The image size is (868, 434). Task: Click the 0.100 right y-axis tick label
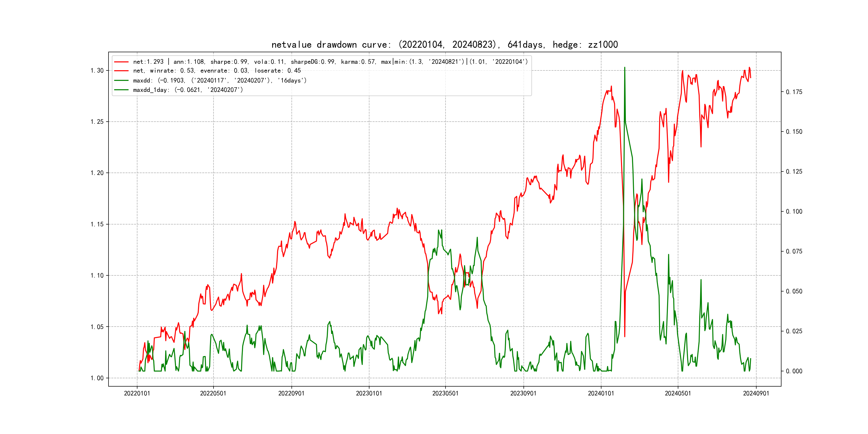(794, 212)
